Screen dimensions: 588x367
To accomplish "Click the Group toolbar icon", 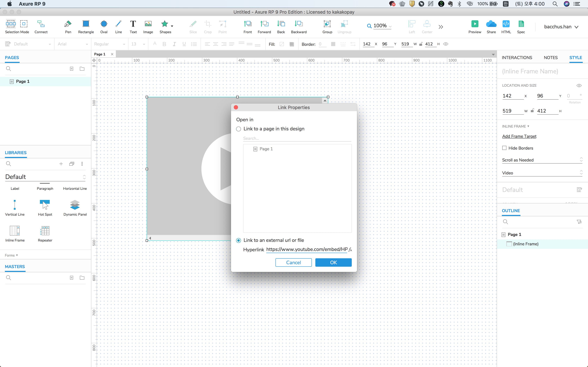I will [x=327, y=24].
